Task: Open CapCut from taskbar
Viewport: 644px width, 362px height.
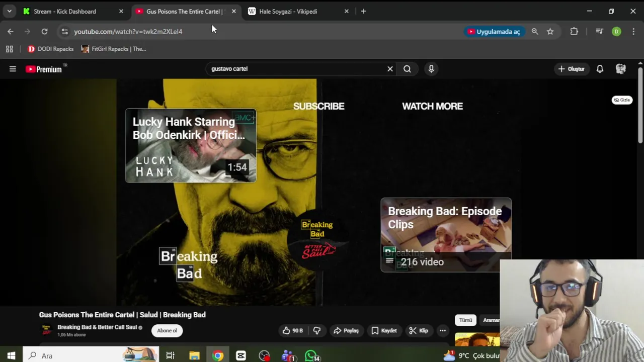Action: point(241,355)
